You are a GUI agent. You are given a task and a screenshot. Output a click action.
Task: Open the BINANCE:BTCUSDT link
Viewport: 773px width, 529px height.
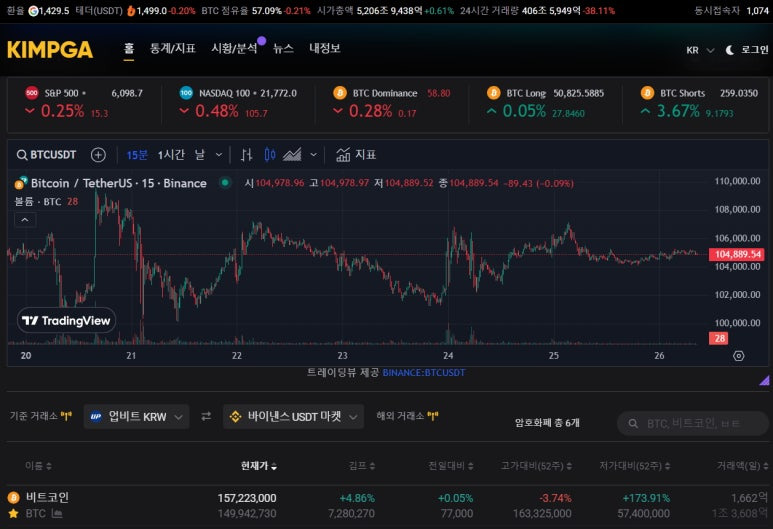423,373
